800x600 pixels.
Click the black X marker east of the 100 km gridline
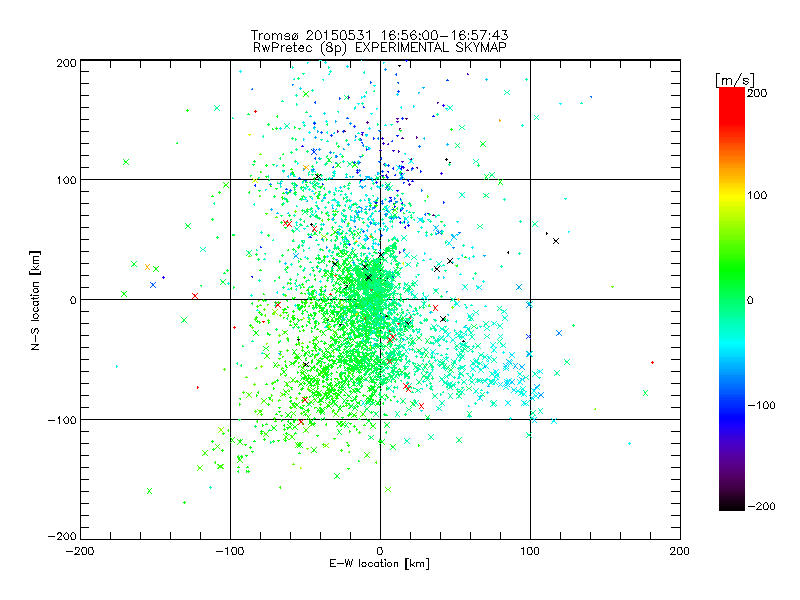(x=556, y=241)
